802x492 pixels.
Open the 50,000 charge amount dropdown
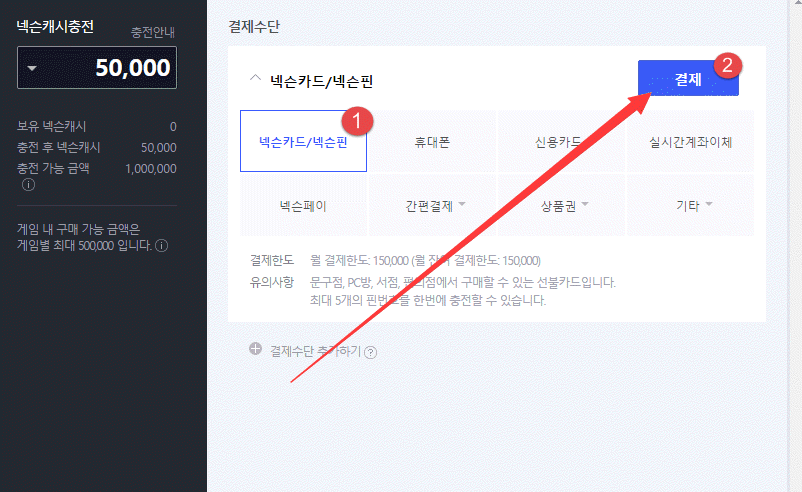pyautogui.click(x=97, y=68)
